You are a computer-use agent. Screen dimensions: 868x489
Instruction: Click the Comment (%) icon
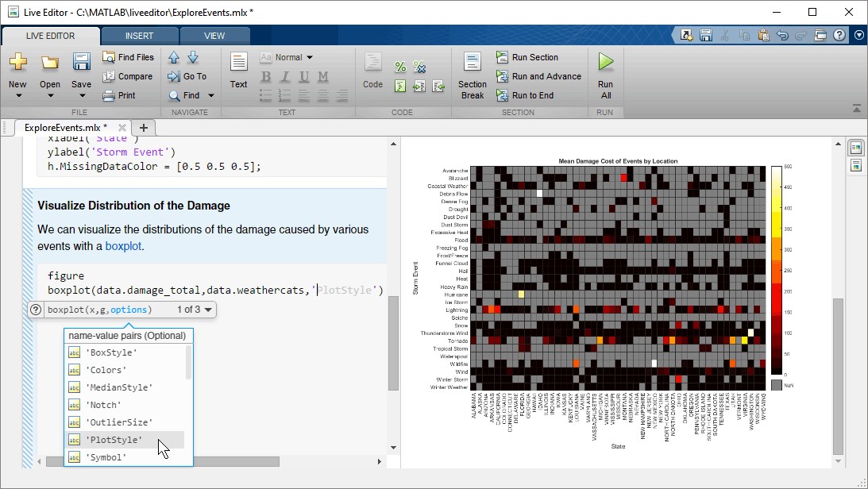[399, 67]
